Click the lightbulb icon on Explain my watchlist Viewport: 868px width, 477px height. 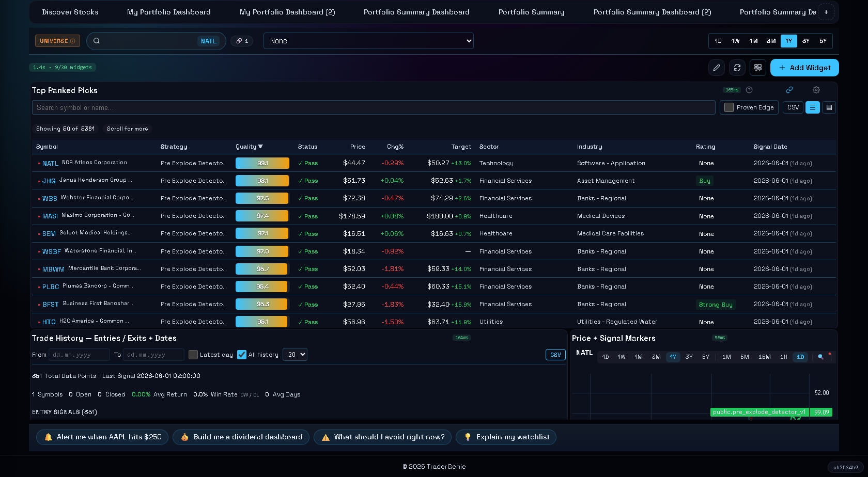(x=468, y=437)
